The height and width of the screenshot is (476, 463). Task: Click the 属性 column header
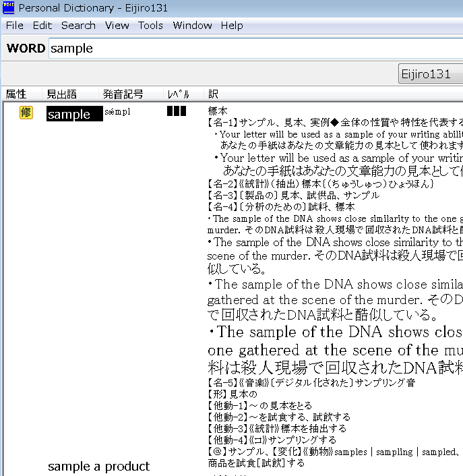click(x=16, y=94)
